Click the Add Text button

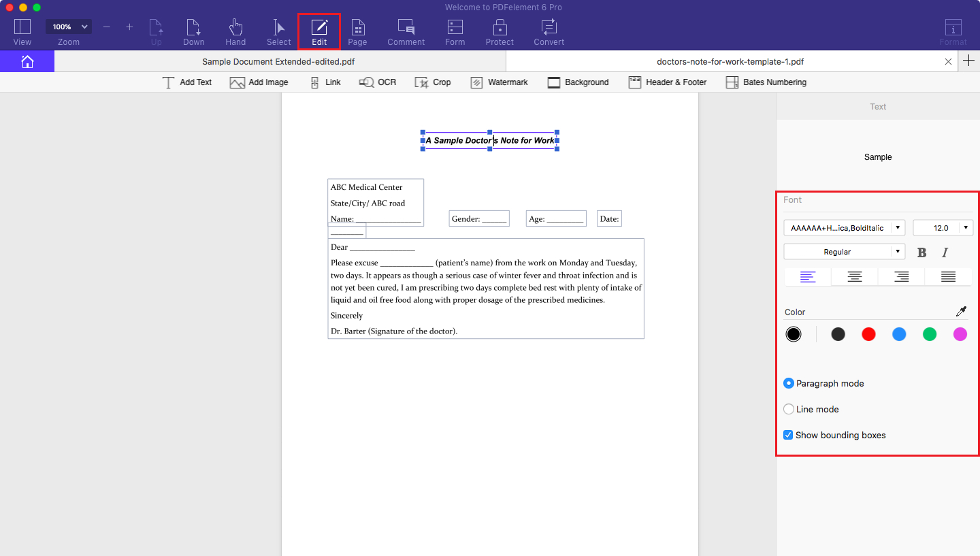188,82
